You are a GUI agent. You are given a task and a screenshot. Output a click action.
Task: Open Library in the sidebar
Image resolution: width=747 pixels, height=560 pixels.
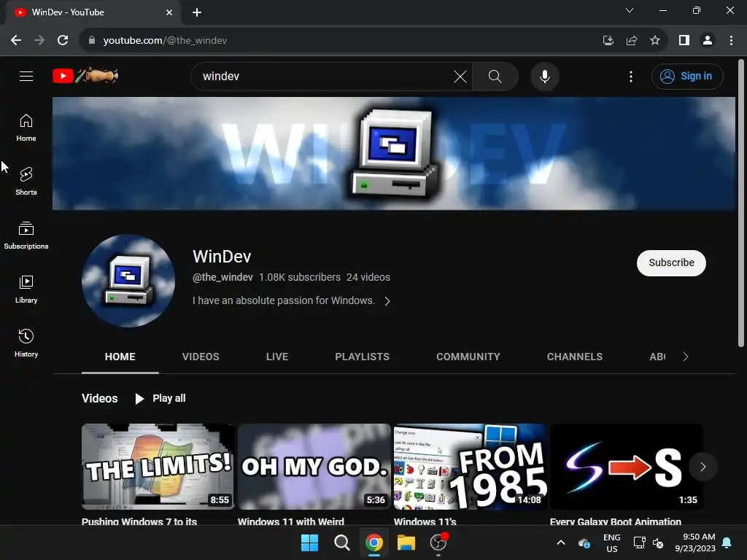(26, 289)
